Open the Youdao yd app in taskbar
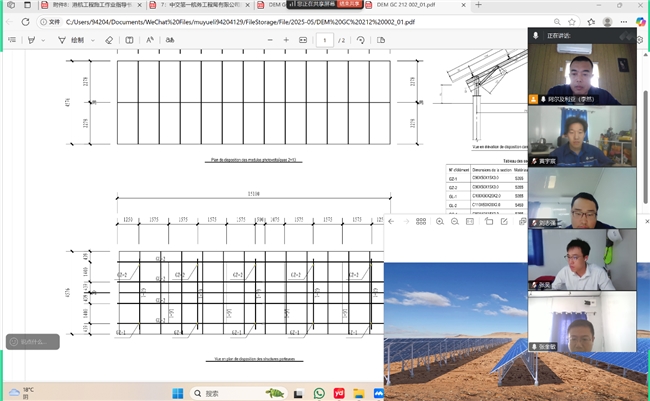This screenshot has height=401, width=650. [x=339, y=393]
